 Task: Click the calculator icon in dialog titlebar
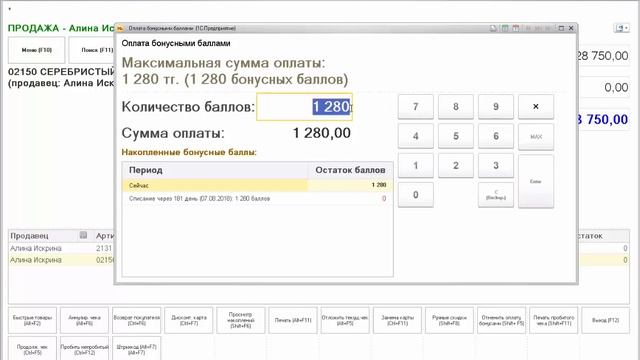(505, 28)
